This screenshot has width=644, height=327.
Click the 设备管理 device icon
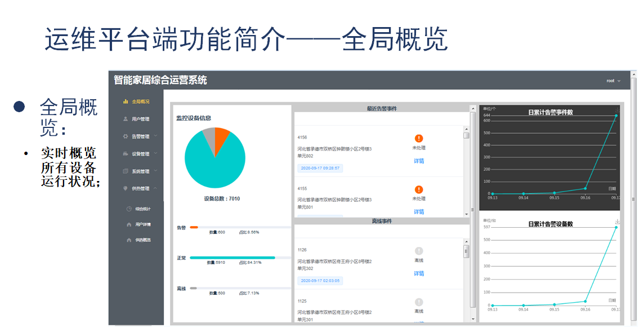click(x=126, y=153)
